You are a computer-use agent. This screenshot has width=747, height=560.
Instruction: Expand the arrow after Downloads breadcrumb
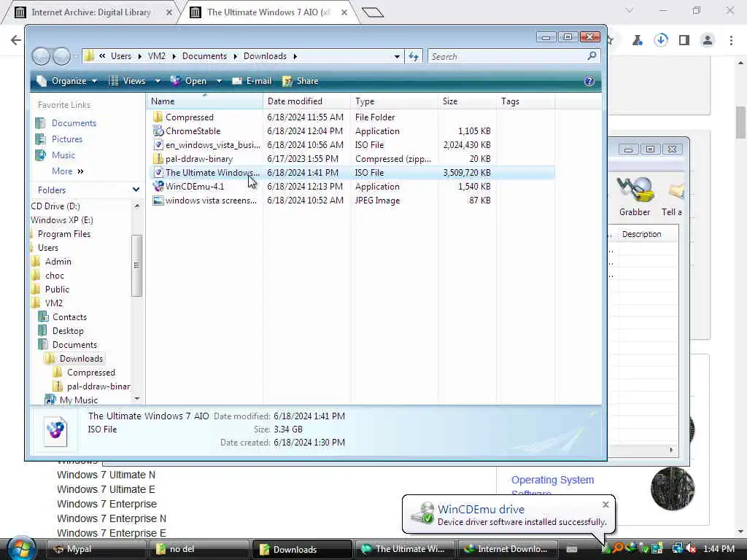point(295,56)
